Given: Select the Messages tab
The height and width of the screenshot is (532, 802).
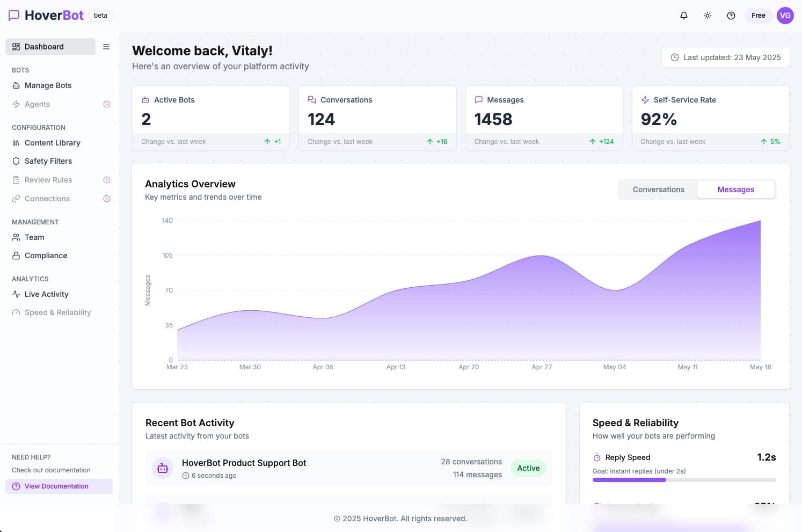Looking at the screenshot, I should pos(736,189).
